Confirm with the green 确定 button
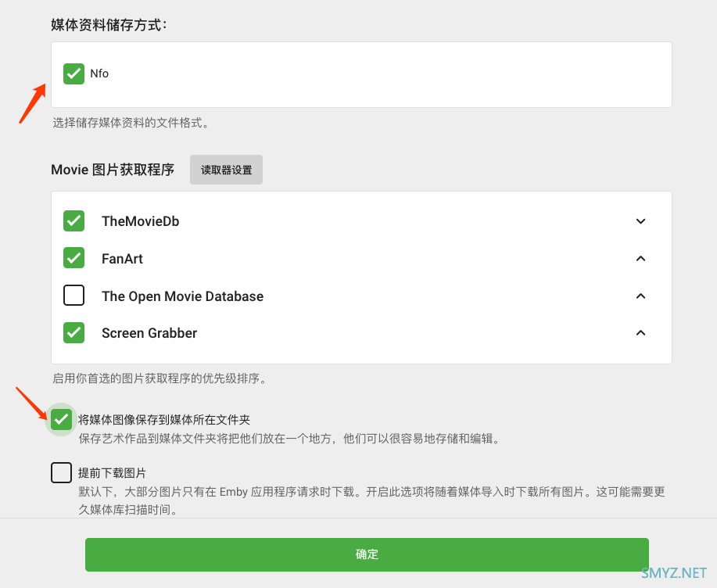This screenshot has width=717, height=588. click(367, 554)
